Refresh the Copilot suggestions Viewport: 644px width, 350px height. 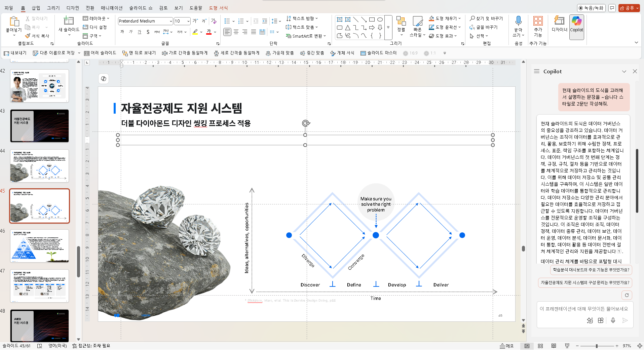pos(627,295)
